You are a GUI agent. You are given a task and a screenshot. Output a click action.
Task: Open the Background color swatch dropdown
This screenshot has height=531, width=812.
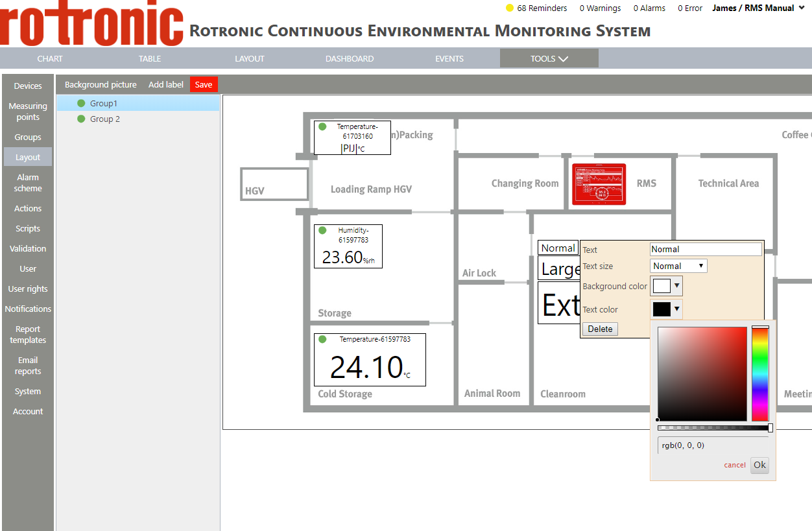667,286
